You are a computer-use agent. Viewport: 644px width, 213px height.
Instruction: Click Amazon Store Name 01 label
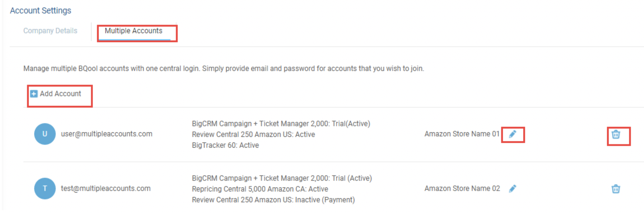coord(462,134)
